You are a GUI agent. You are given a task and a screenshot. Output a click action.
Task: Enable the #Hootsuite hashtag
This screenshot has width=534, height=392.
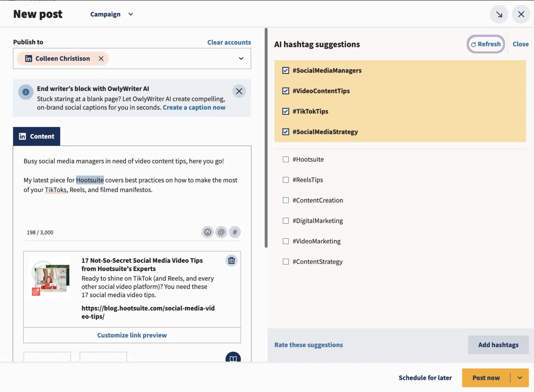[x=285, y=159]
